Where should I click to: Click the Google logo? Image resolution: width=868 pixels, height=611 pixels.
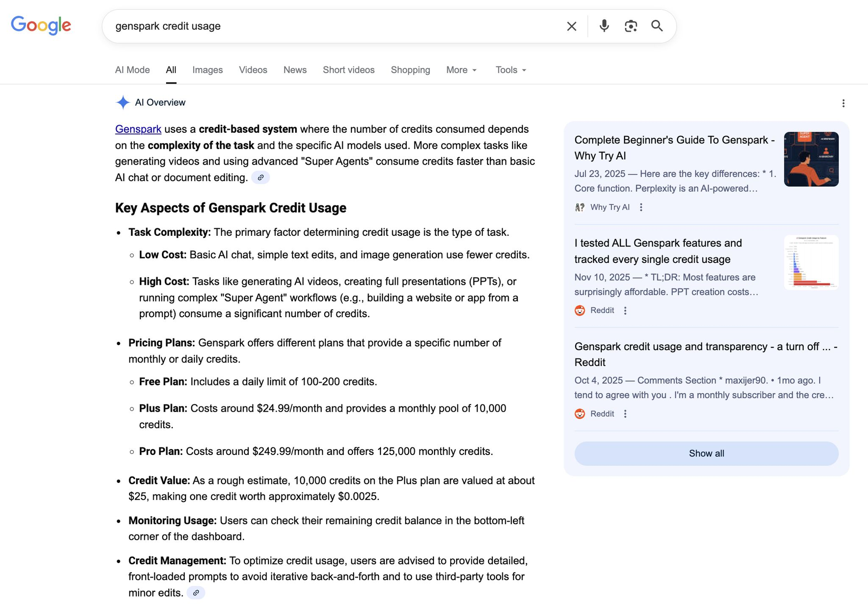[x=41, y=25]
